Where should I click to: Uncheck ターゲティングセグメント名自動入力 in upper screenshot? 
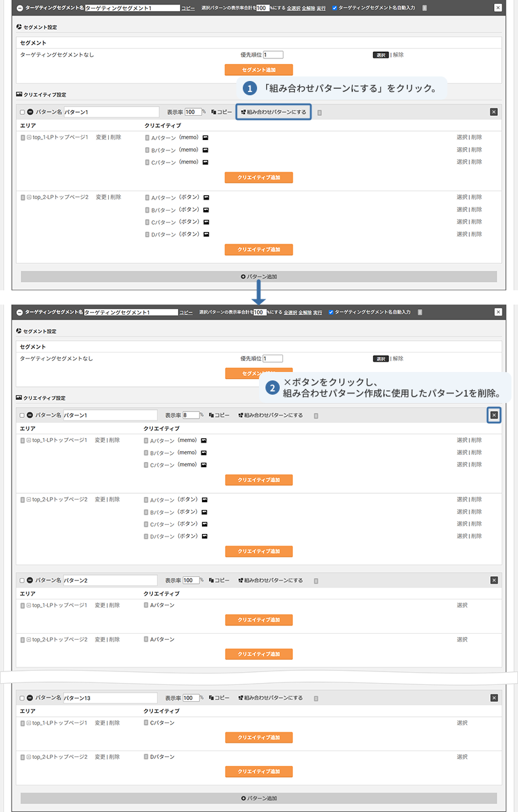334,8
